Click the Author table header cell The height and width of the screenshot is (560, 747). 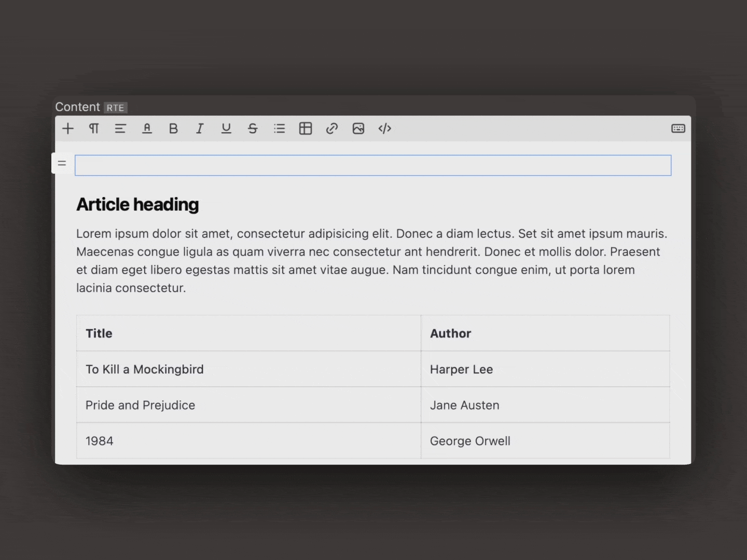pyautogui.click(x=450, y=333)
